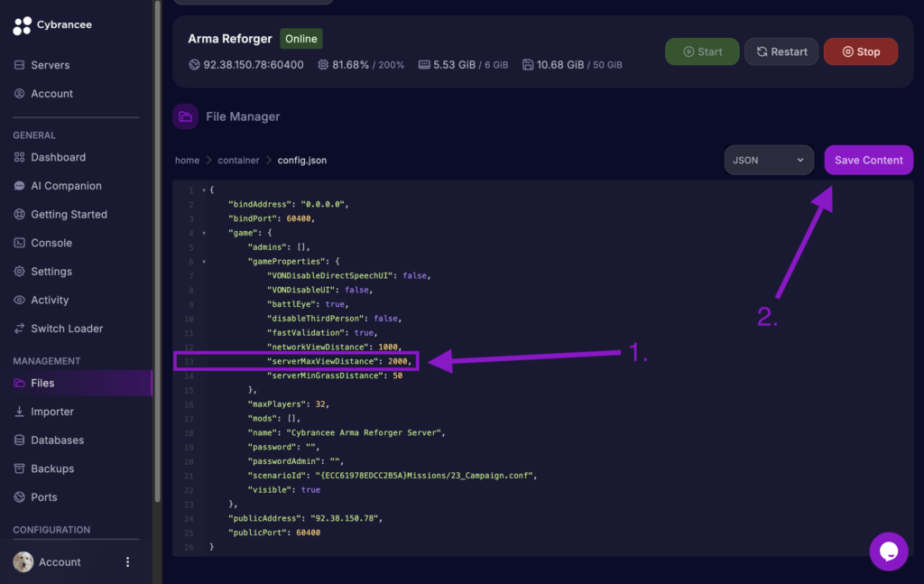Screen dimensions: 924x584
Task: Click the "bindPort": 60400 line
Action: pyautogui.click(x=272, y=218)
